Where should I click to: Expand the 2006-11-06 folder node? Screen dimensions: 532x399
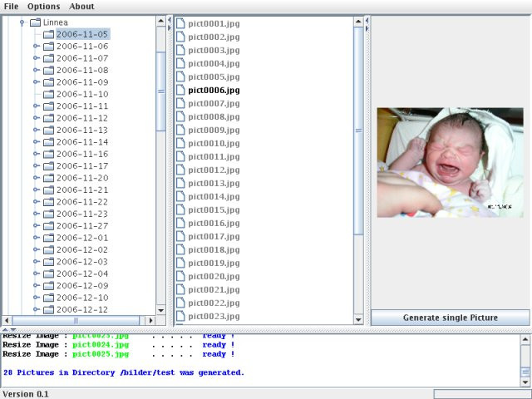(x=37, y=47)
